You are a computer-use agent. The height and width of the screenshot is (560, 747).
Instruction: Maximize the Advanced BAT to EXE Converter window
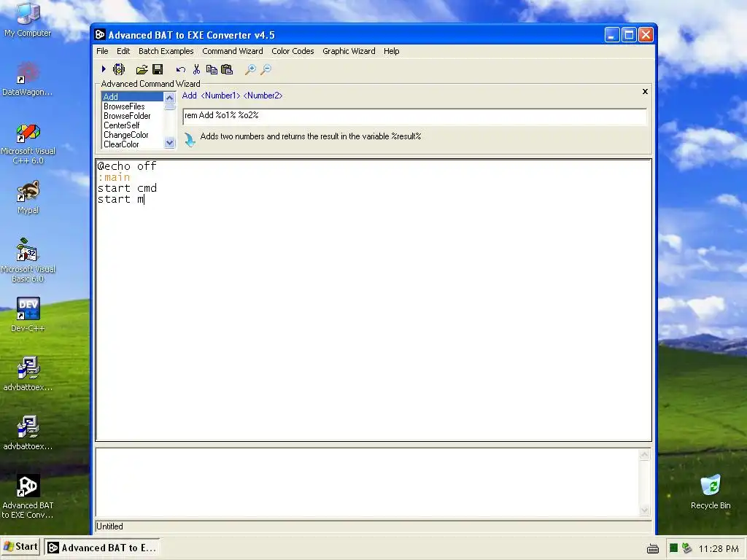pos(629,35)
